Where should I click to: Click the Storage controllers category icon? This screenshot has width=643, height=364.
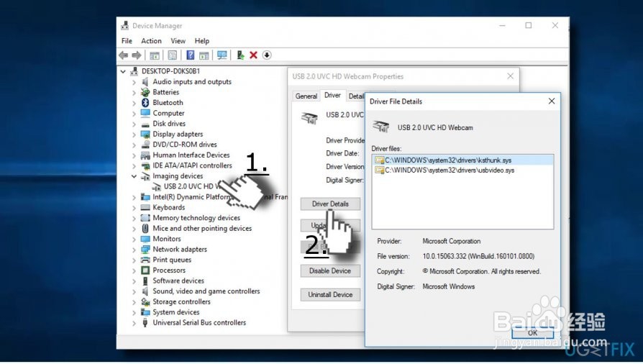(x=145, y=301)
